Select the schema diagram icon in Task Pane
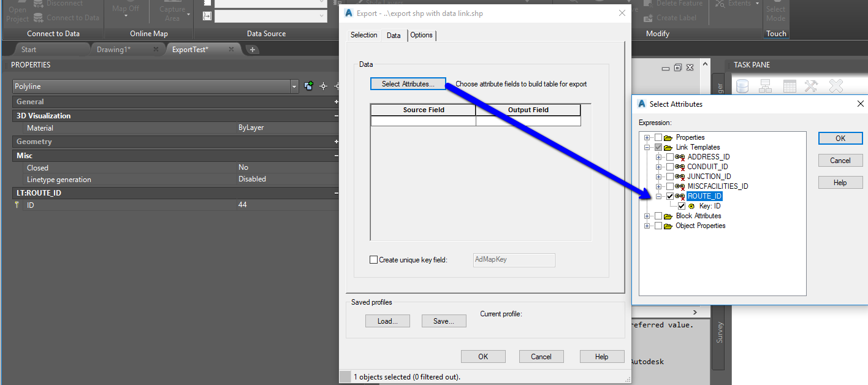 point(765,86)
